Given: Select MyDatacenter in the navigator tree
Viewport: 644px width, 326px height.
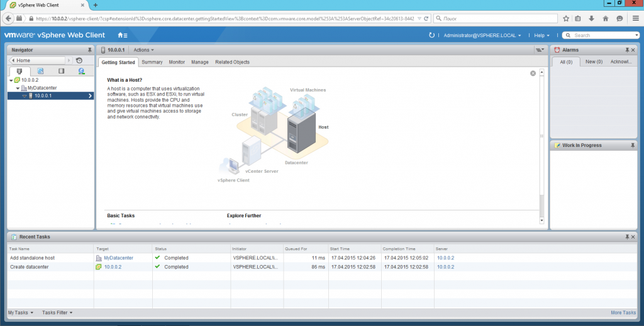Looking at the screenshot, I should click(42, 88).
